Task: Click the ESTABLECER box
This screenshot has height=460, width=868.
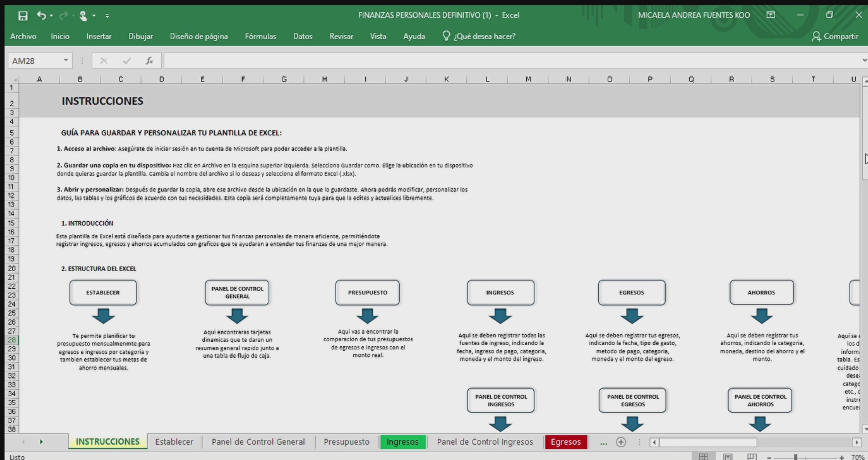Action: pos(103,292)
